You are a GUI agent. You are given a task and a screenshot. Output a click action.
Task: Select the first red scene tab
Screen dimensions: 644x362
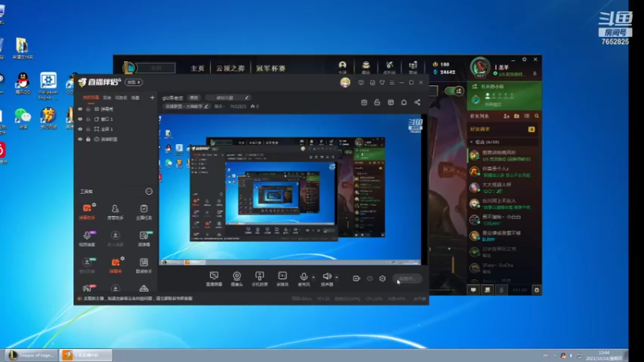coord(90,97)
